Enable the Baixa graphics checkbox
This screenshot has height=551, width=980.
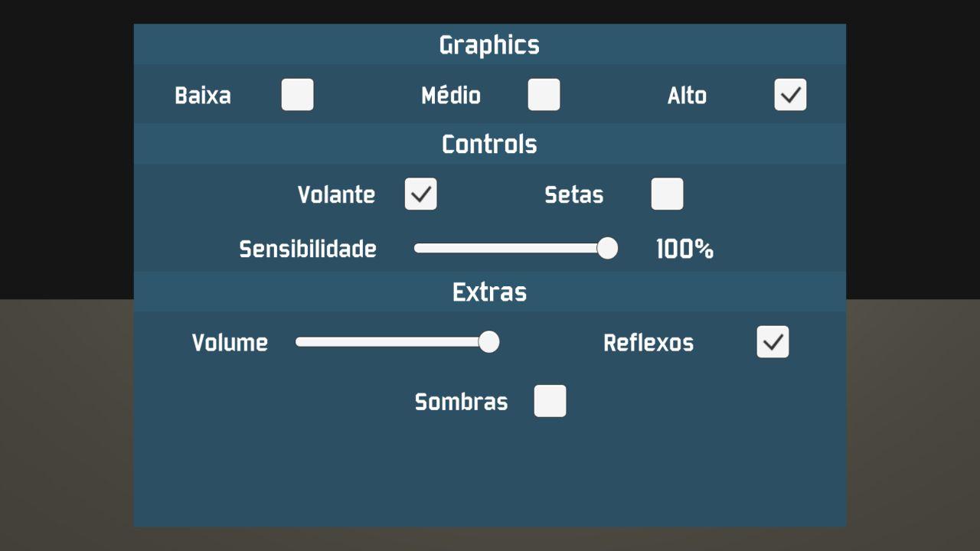297,95
